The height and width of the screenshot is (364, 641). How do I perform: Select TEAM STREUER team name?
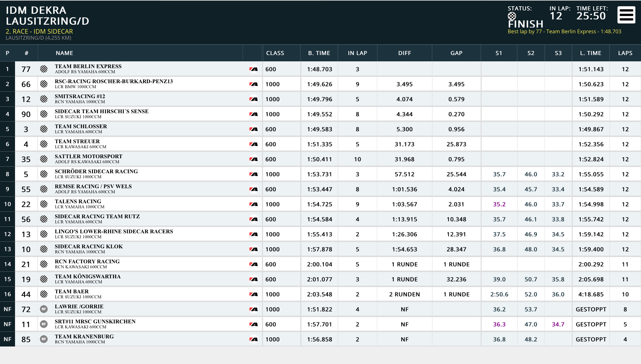coord(77,141)
